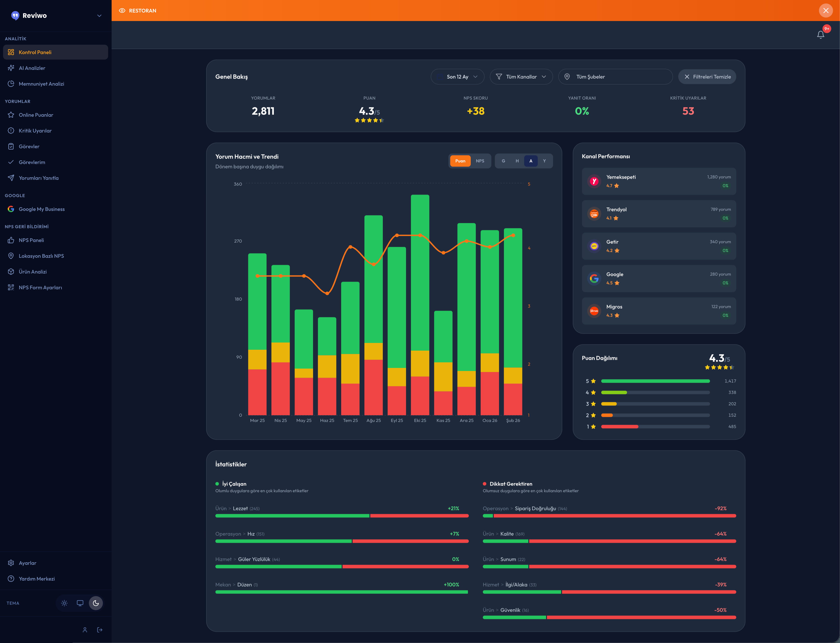Open the NPS Form Ayarları QR icon
840x643 pixels.
(x=11, y=287)
